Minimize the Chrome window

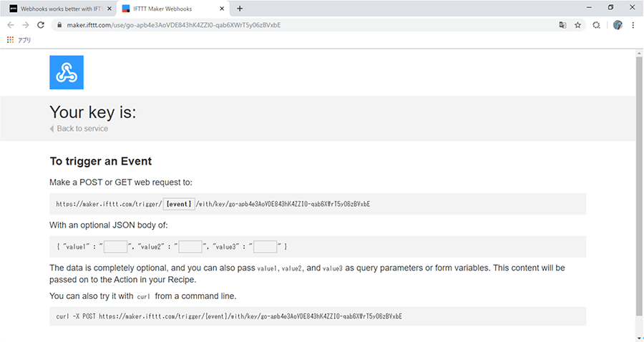[x=589, y=7]
